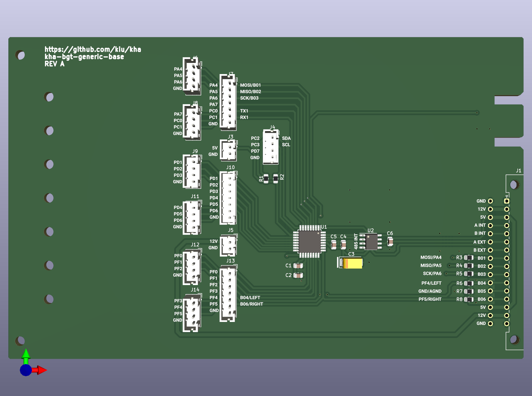
Task: Select the C6 capacitor right of U2
Action: pos(390,241)
